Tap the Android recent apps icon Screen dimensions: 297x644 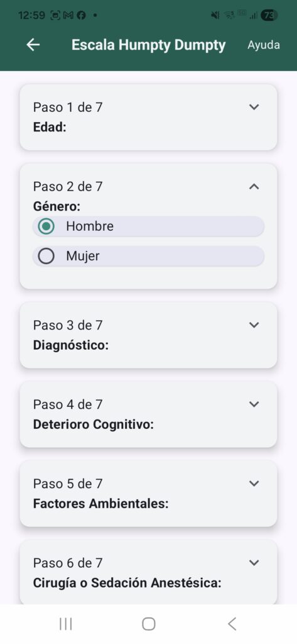[x=66, y=624]
